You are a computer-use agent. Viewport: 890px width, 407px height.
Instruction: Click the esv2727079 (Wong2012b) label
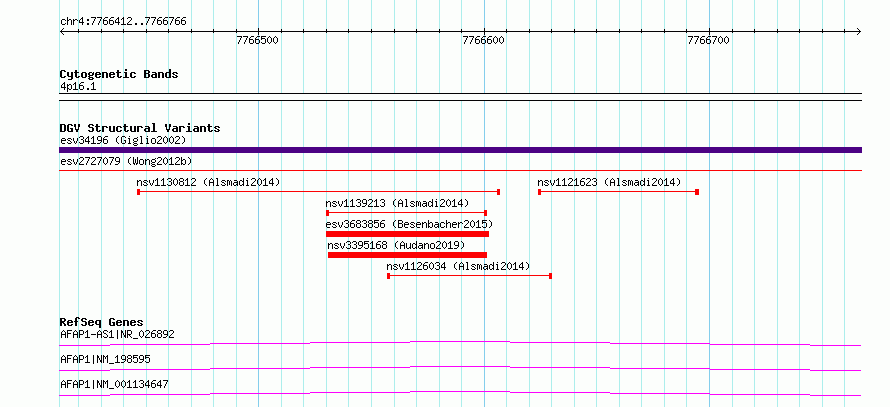[126, 161]
